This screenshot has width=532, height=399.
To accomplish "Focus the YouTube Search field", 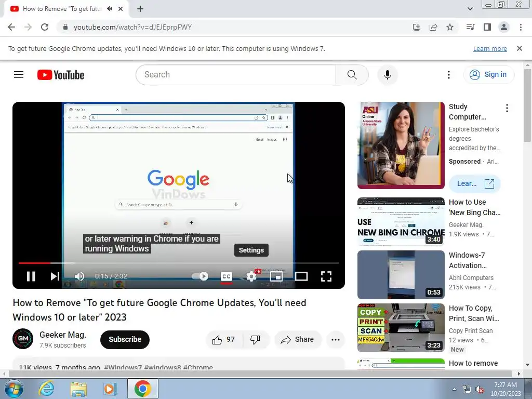I will pos(236,75).
